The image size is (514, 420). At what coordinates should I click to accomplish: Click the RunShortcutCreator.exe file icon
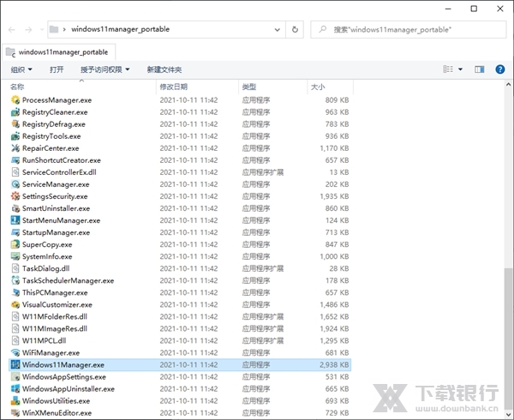15,160
